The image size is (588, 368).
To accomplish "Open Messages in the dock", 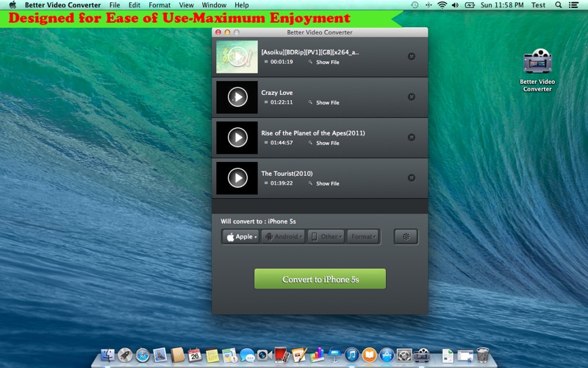I will (x=247, y=355).
